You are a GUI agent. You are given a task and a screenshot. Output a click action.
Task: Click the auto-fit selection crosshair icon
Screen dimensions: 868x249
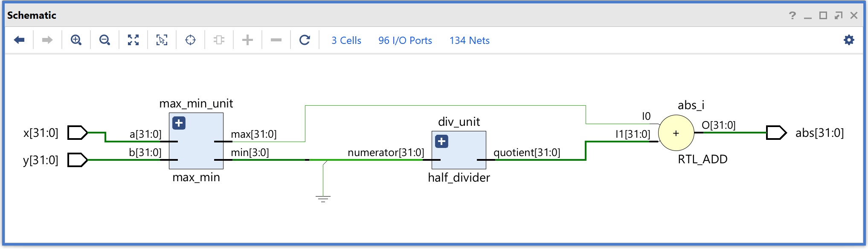[x=190, y=40]
